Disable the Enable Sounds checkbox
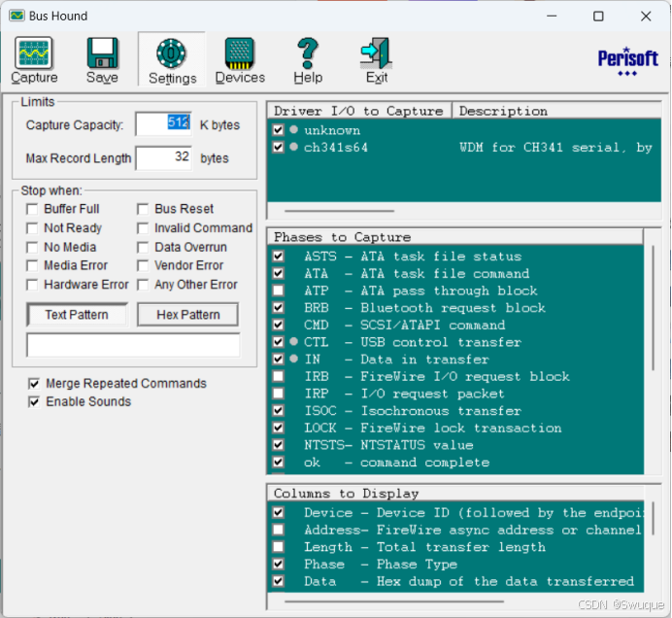The width and height of the screenshot is (672, 618). click(x=34, y=402)
